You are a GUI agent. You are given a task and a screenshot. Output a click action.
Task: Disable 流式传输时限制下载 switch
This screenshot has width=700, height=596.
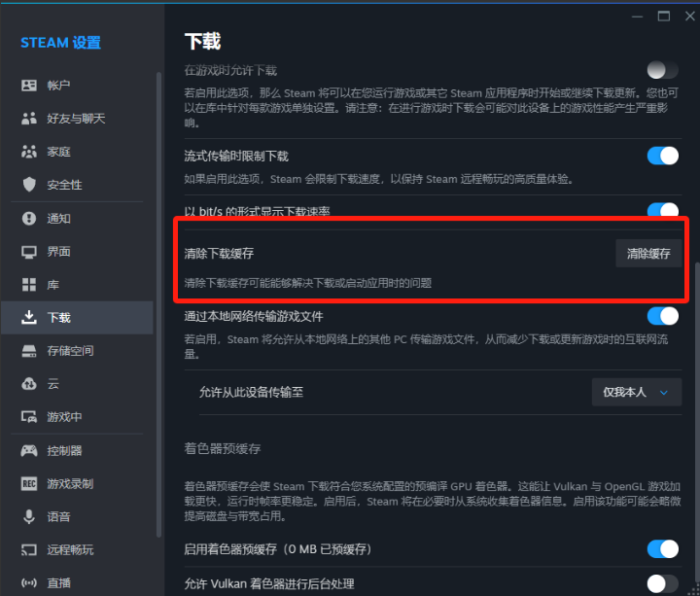[663, 156]
